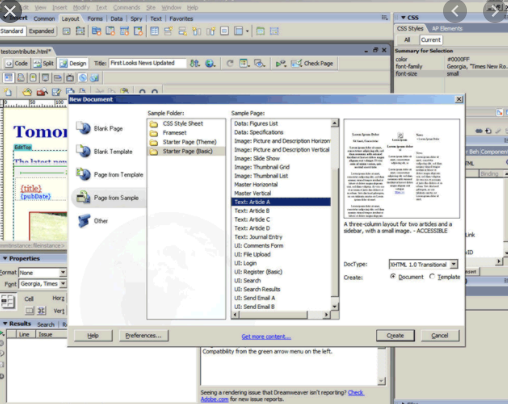Viewport: 508px width, 404px height.
Task: Switch to Spry insert tab
Action: pyautogui.click(x=136, y=19)
